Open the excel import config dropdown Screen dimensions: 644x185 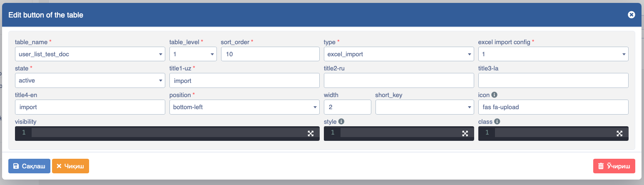pos(553,54)
